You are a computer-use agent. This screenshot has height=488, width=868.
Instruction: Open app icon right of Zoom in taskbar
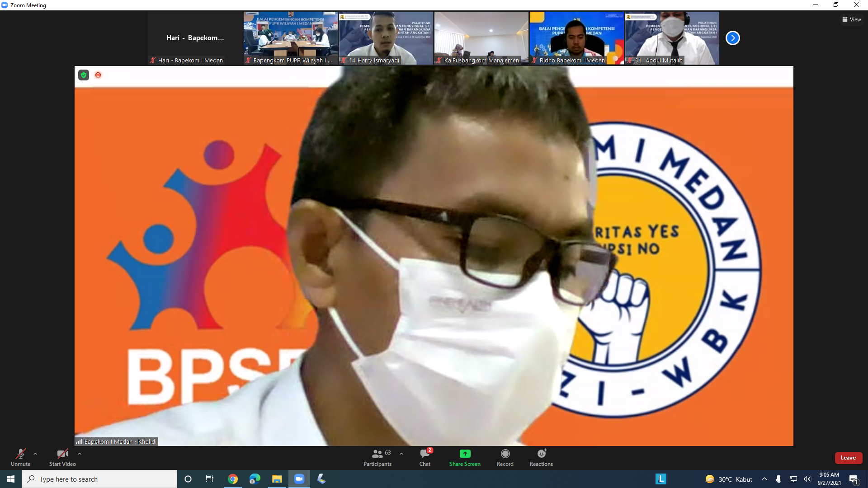point(321,479)
